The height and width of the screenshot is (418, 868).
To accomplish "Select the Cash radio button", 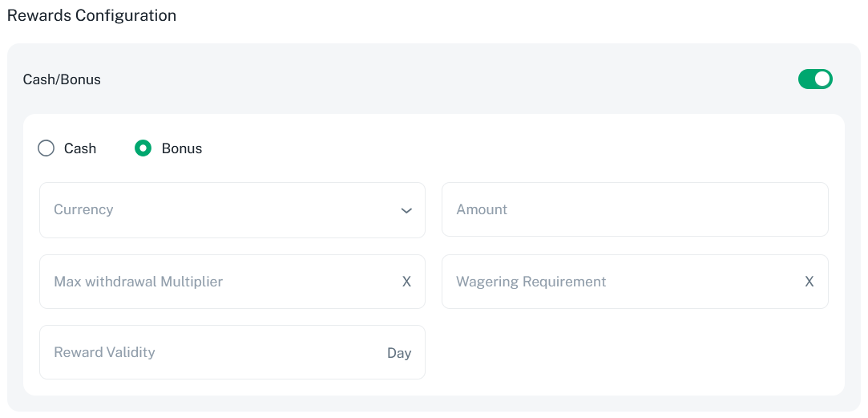I will coord(46,148).
